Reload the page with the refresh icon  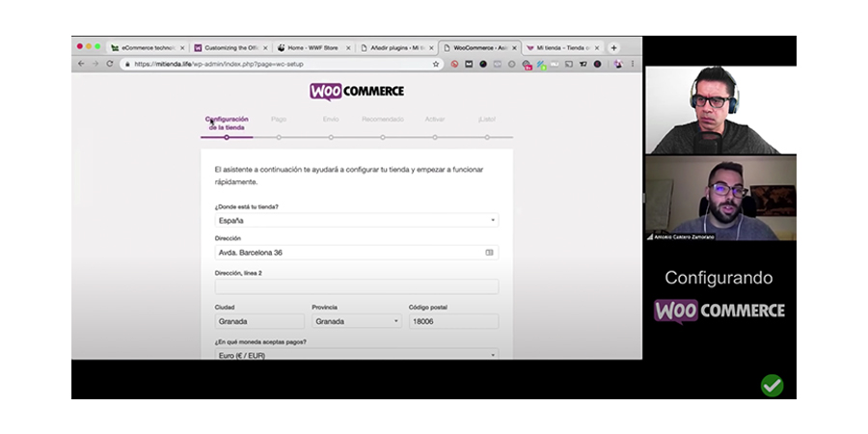tap(110, 65)
